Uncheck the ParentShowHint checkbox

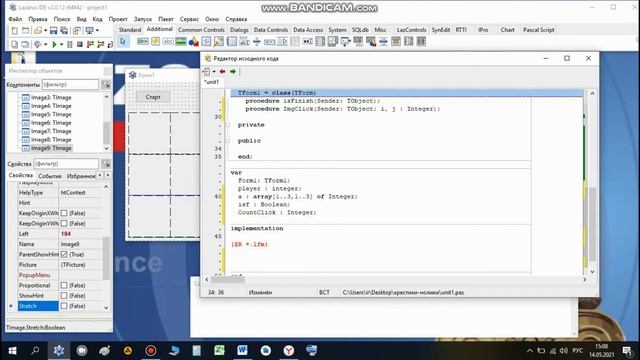(x=64, y=254)
